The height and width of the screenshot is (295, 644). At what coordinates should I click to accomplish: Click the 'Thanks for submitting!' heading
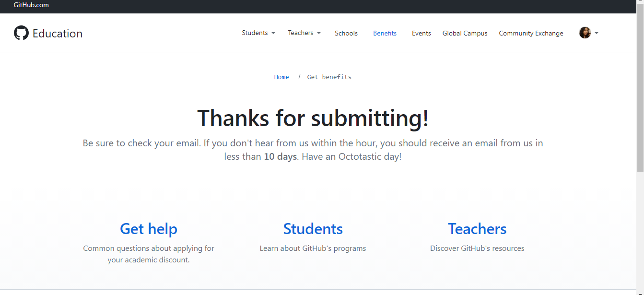(313, 118)
